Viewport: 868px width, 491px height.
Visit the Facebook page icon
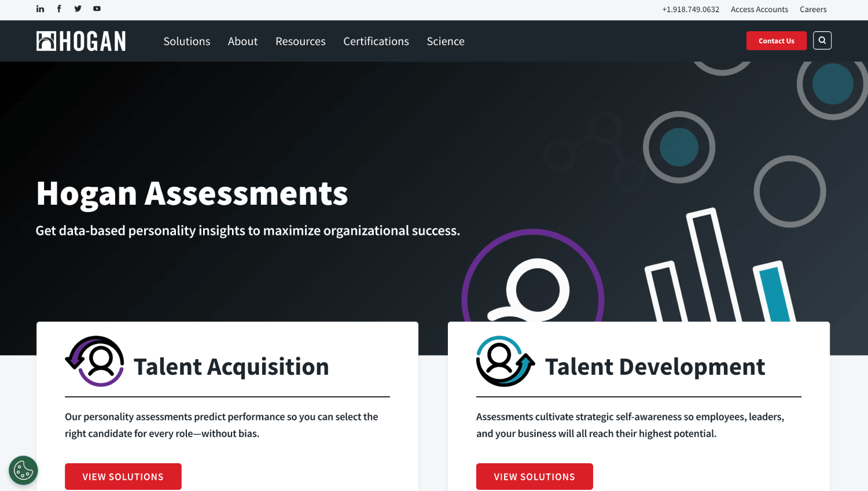coord(59,9)
